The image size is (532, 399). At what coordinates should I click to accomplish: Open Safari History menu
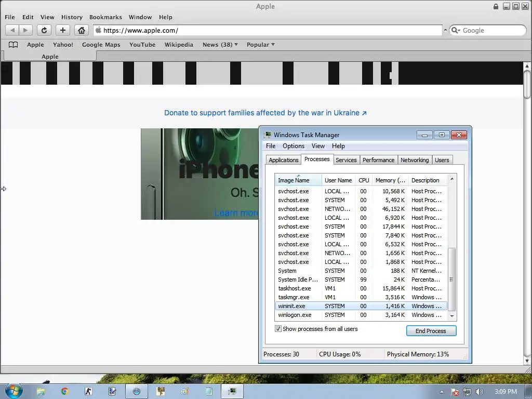tap(72, 17)
